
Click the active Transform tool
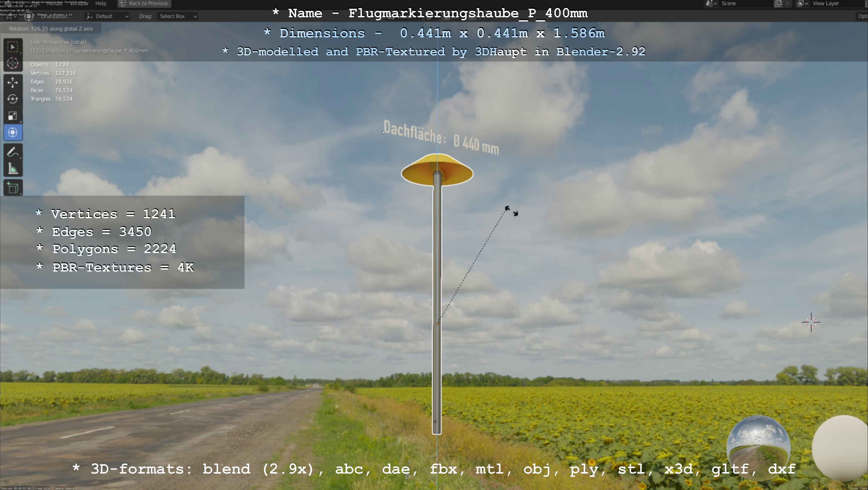[13, 132]
